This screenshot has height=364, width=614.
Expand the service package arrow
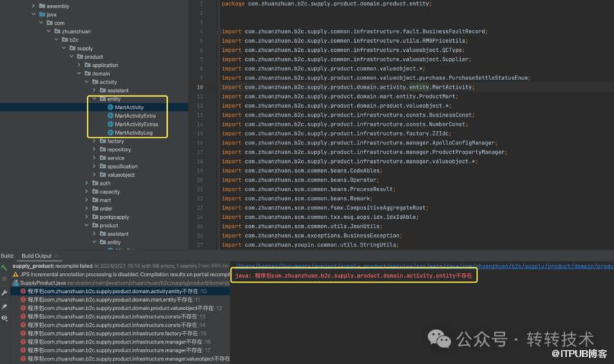point(95,157)
